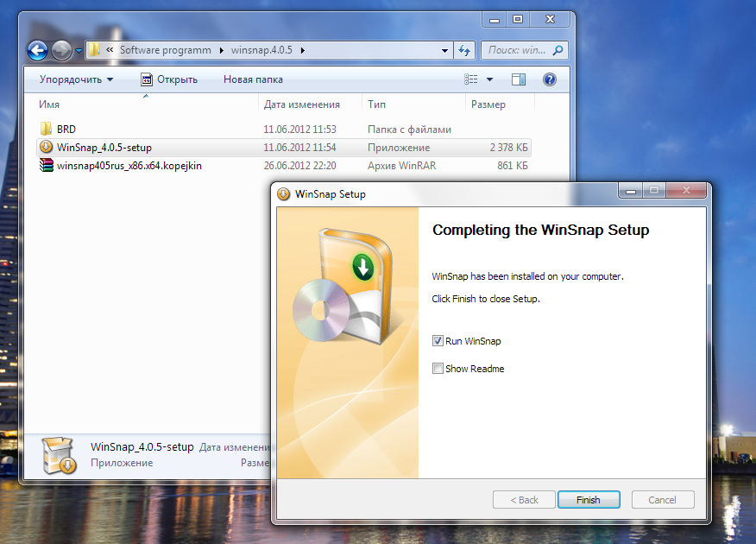Open the 'Упорядочить' menu
Screen dimensions: 756x544
pyautogui.click(x=76, y=79)
